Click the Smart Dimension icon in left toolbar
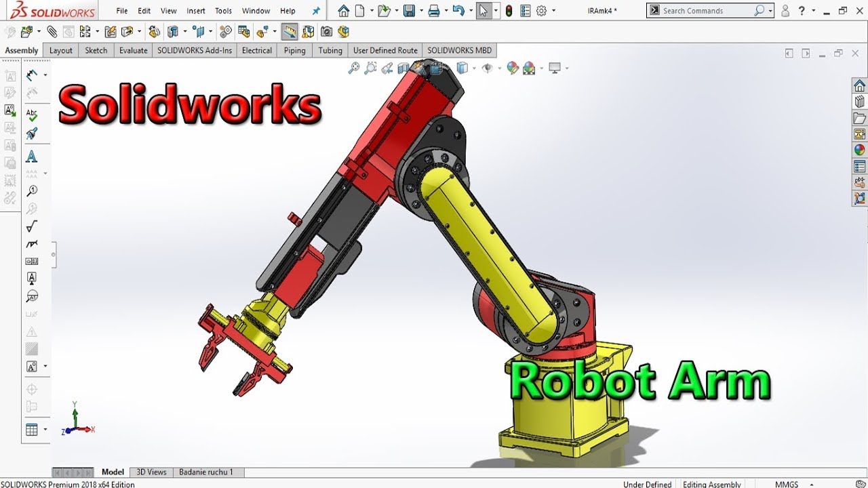The height and width of the screenshot is (488, 868). [32, 75]
